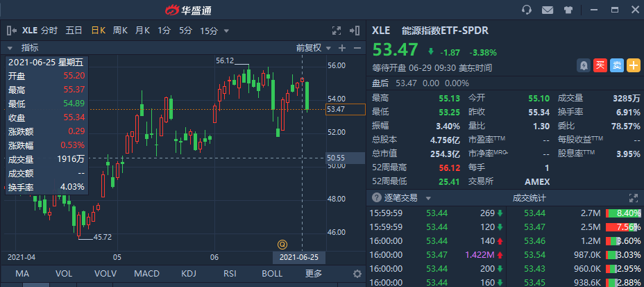Select 周K weekly candlestick view
Image resolution: width=644 pixels, height=287 pixels.
[120, 31]
